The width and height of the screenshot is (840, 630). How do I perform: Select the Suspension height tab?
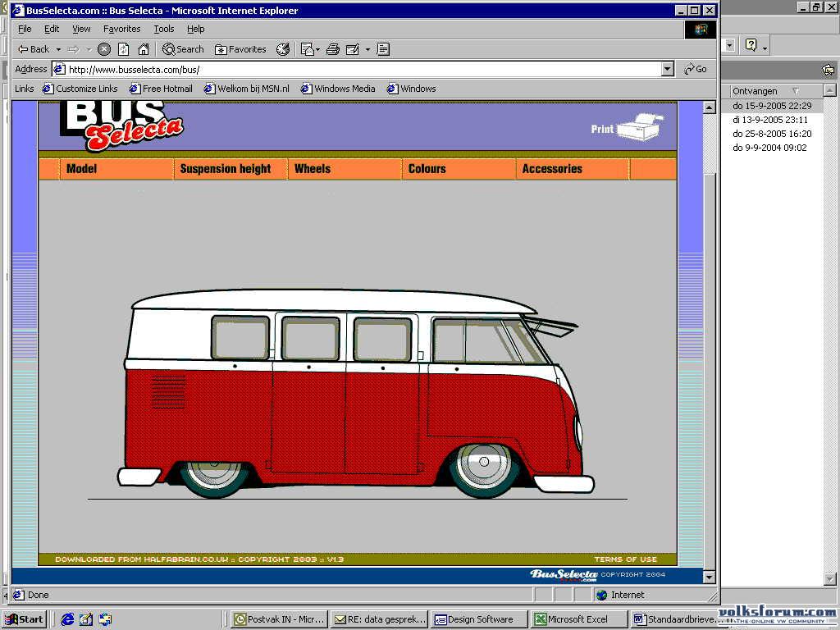coord(226,169)
